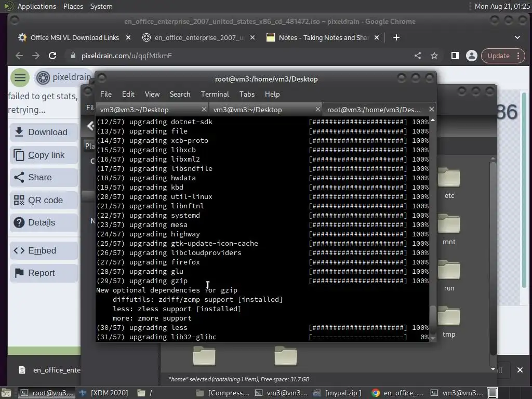Switch to Compress taskbar window
Viewport: 532px width, 399px height.
223,393
